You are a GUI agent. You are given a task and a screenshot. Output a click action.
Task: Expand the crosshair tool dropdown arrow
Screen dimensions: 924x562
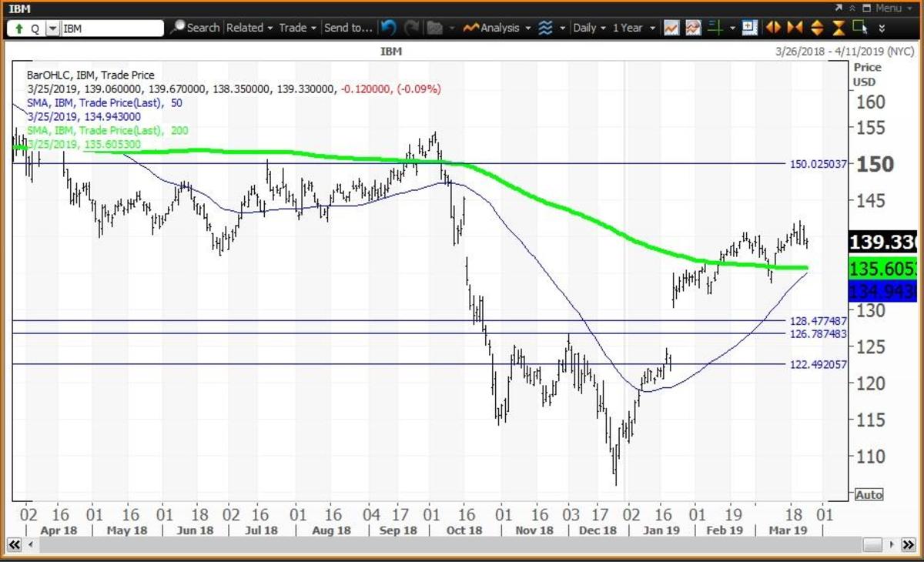732,28
